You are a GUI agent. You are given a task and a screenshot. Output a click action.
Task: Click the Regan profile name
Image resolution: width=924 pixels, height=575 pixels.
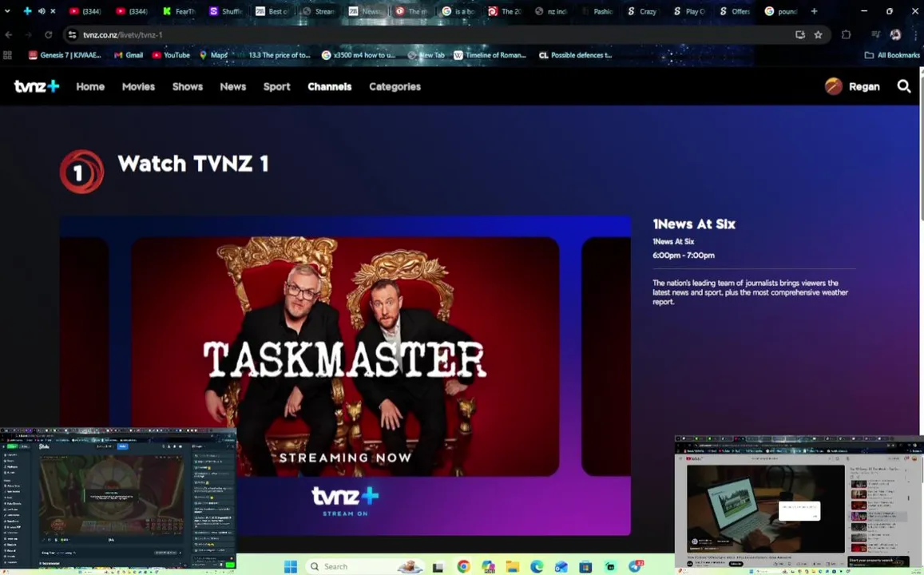click(864, 86)
